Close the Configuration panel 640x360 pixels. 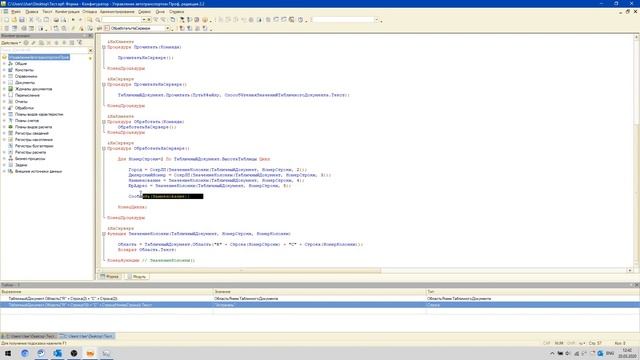pyautogui.click(x=91, y=36)
